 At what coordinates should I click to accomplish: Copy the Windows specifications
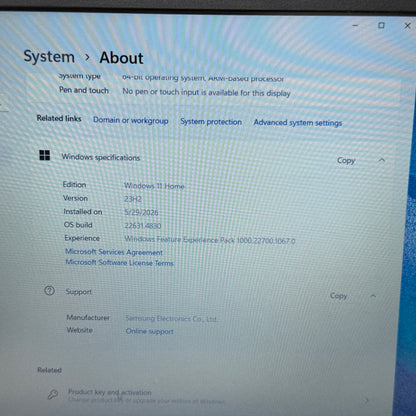click(x=346, y=160)
